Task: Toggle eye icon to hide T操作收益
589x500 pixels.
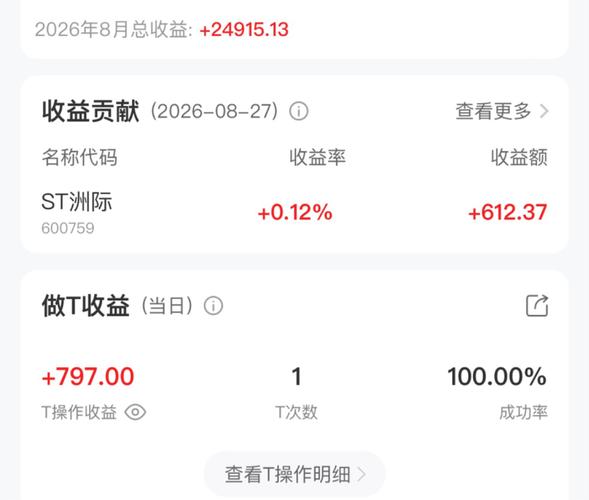Action: [135, 412]
